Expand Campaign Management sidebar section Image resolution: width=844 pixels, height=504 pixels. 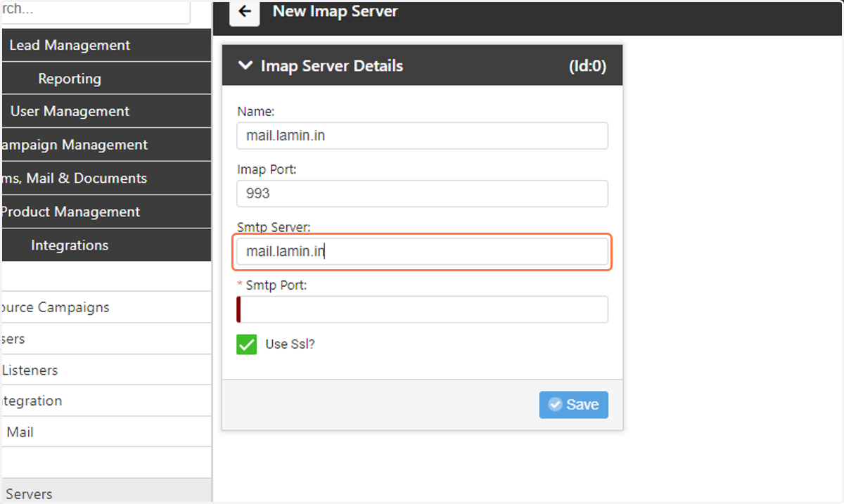coord(105,145)
